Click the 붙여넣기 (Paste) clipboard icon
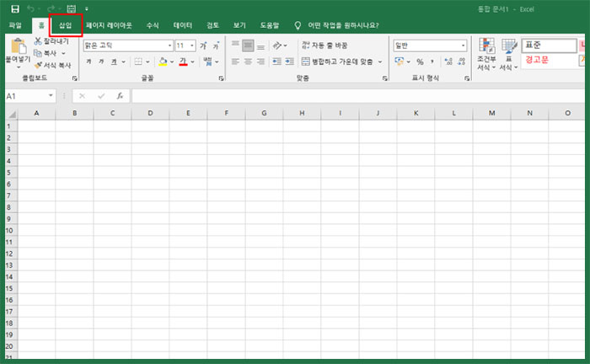The height and width of the screenshot is (364, 590). (x=18, y=46)
